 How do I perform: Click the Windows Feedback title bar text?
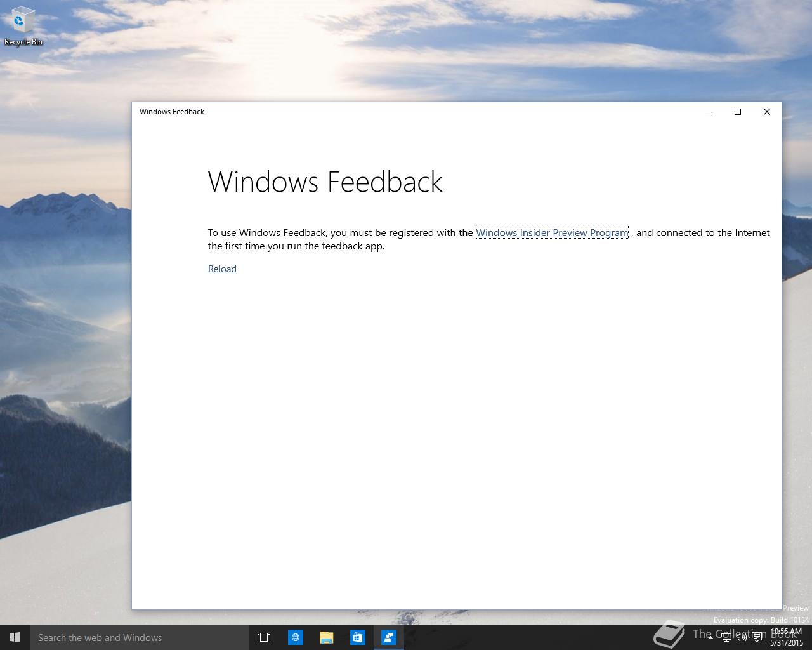click(172, 112)
